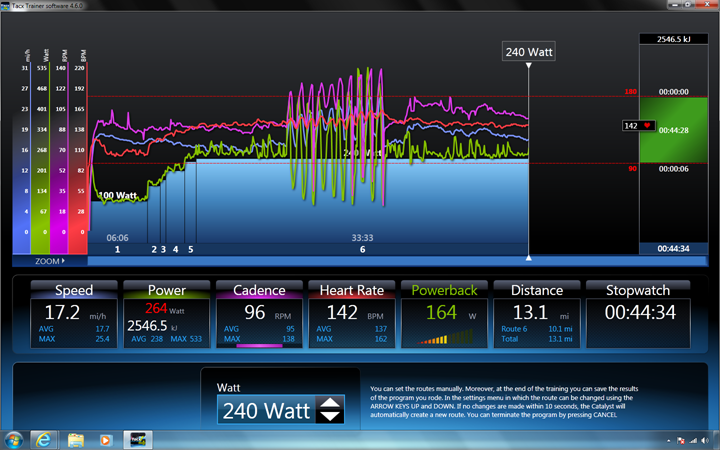Select the Stopwatch panel header

pyautogui.click(x=638, y=290)
